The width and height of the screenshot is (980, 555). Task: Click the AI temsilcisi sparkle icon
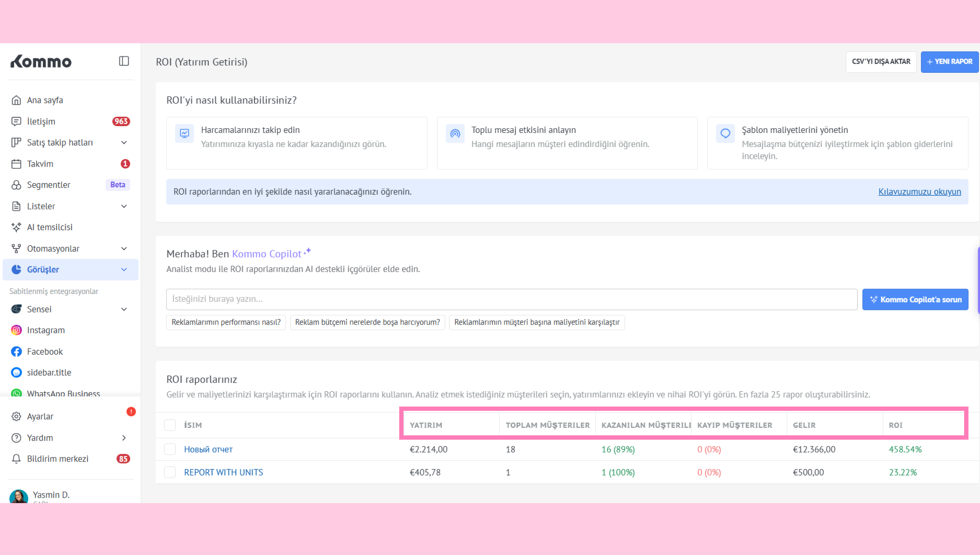pyautogui.click(x=16, y=227)
